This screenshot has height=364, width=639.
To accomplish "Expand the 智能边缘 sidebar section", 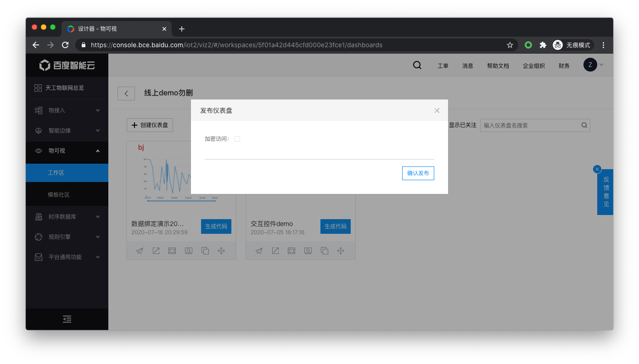I will (x=67, y=131).
